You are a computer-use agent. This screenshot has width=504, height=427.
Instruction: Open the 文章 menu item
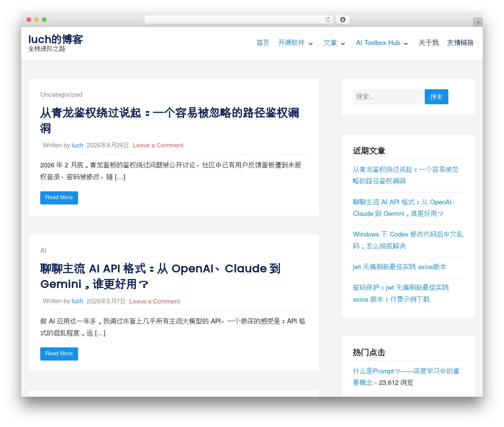point(330,43)
